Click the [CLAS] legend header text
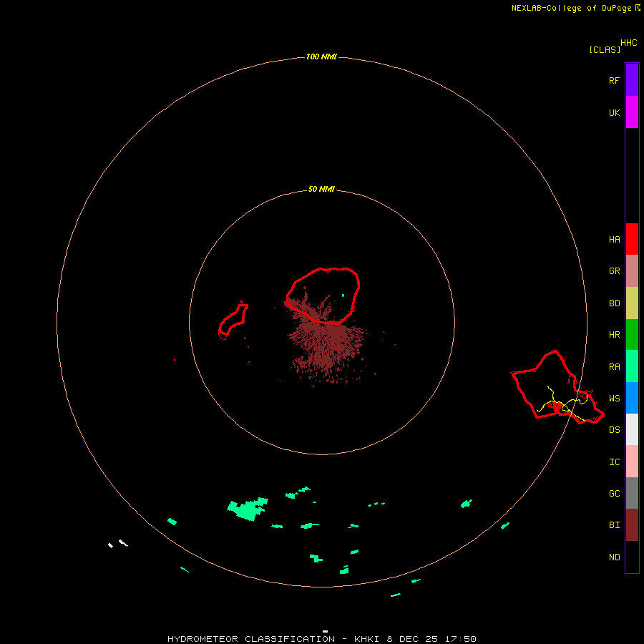Viewport: 644px width, 644px height. 605,49
